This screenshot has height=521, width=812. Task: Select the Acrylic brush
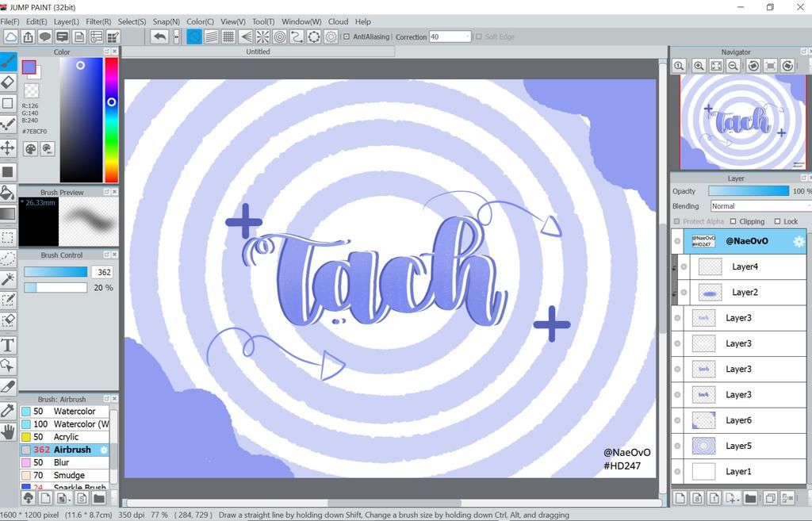(x=65, y=437)
